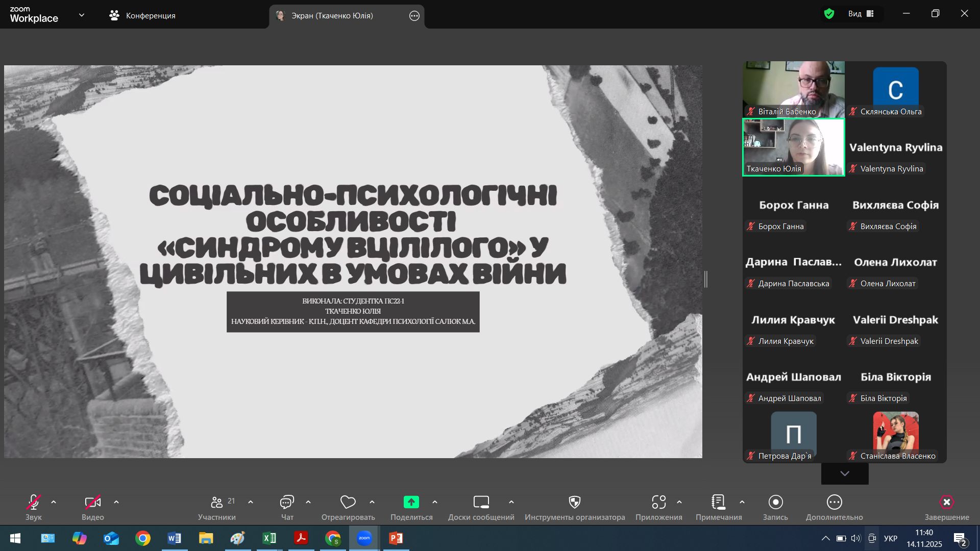Open the Apps icon

point(658,503)
